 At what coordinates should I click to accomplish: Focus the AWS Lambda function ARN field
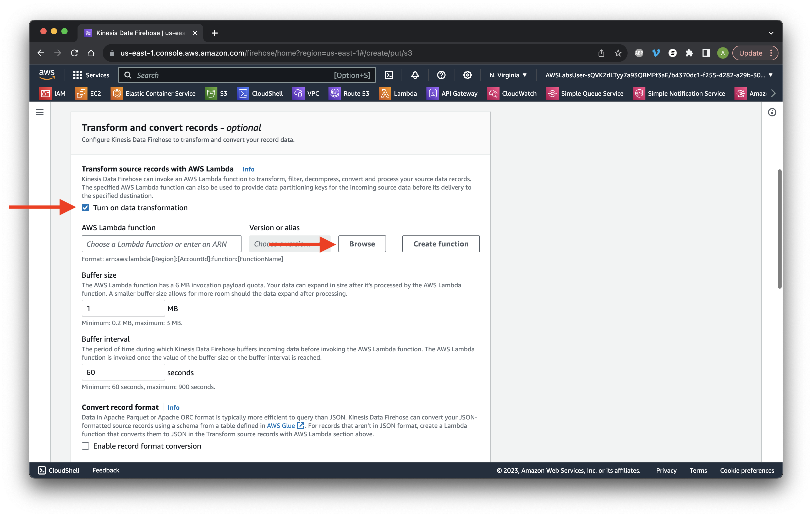[161, 244]
